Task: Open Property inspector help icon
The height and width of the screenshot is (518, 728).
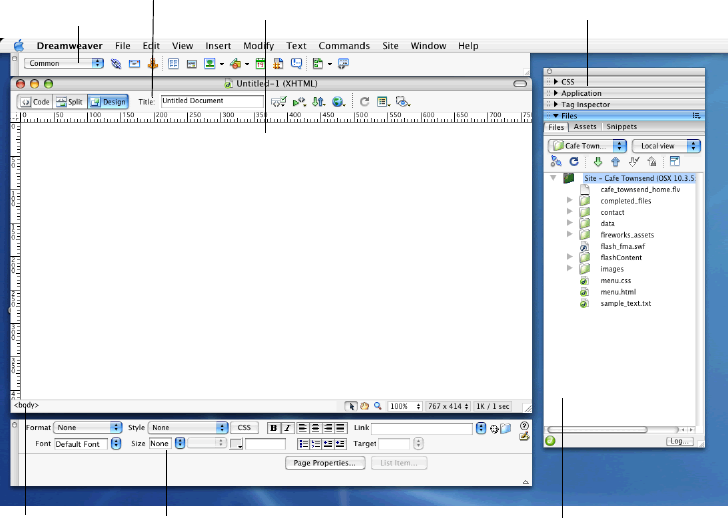Action: point(525,425)
